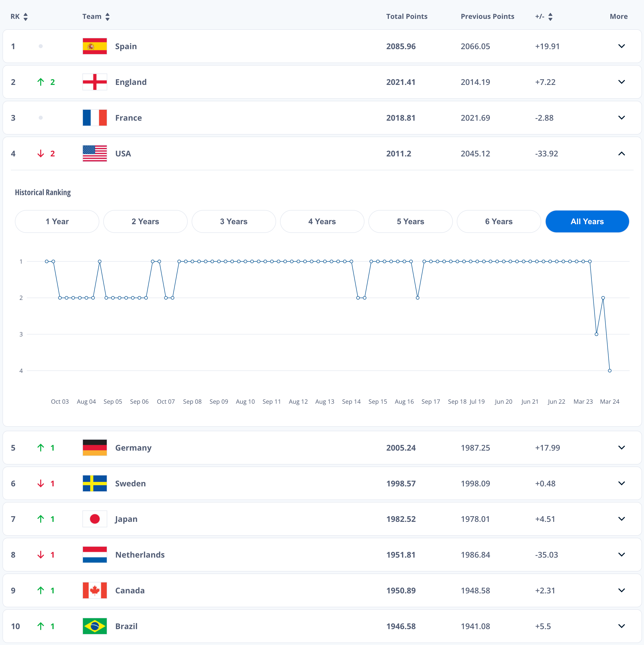Click the Historical Ranking heading

pyautogui.click(x=43, y=192)
